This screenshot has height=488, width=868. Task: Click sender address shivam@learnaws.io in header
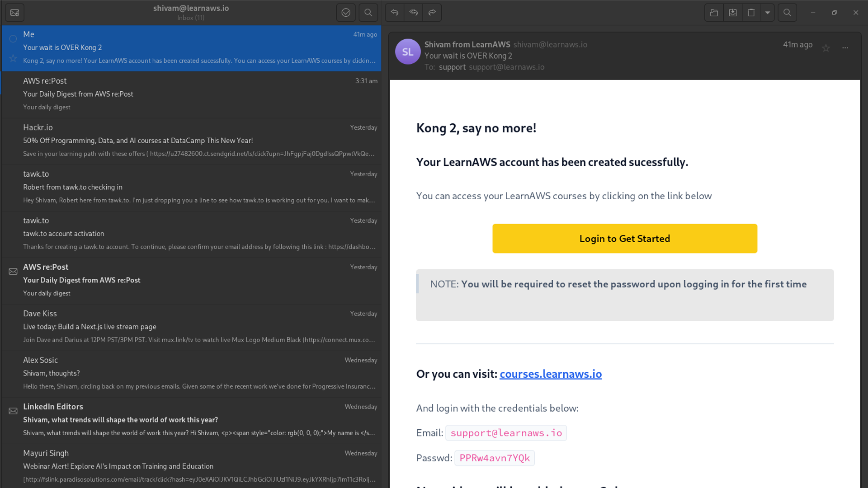[x=550, y=44]
